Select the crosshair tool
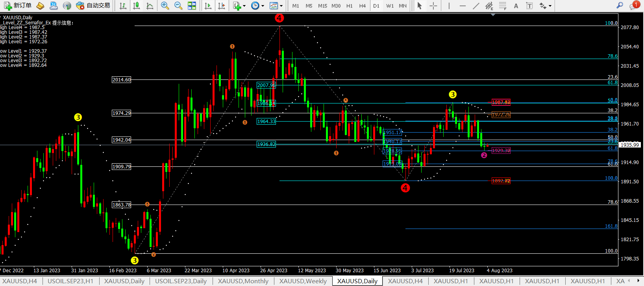 pyautogui.click(x=433, y=6)
